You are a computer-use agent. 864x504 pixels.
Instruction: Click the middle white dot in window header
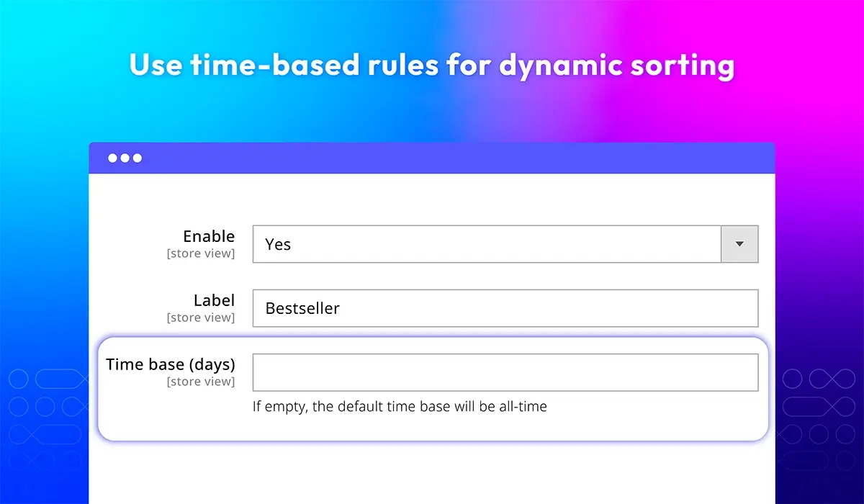pos(125,158)
